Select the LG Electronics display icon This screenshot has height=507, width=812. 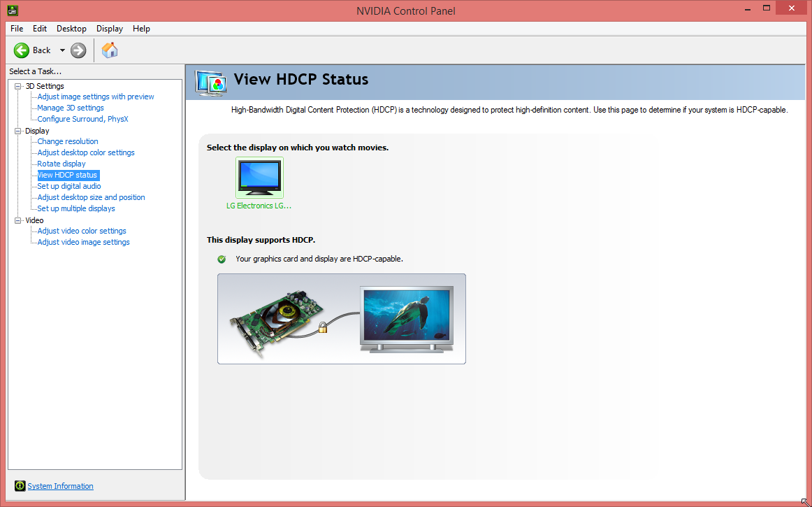pos(259,178)
